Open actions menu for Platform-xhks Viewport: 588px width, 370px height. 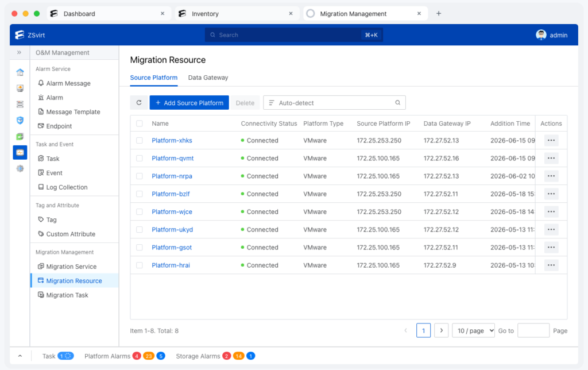(x=551, y=140)
